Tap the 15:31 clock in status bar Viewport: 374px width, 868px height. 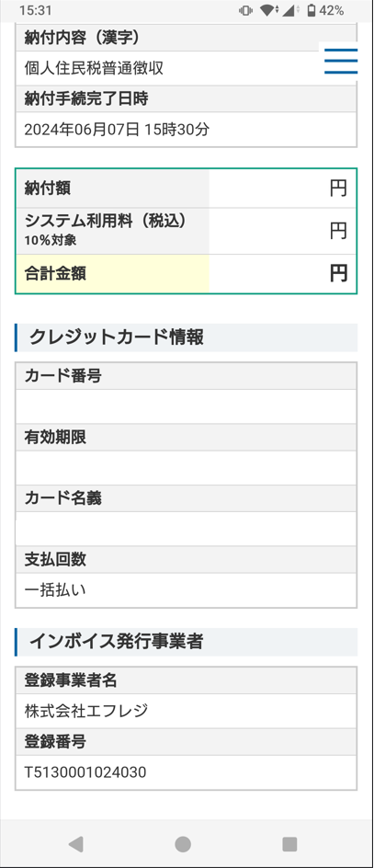click(x=36, y=10)
